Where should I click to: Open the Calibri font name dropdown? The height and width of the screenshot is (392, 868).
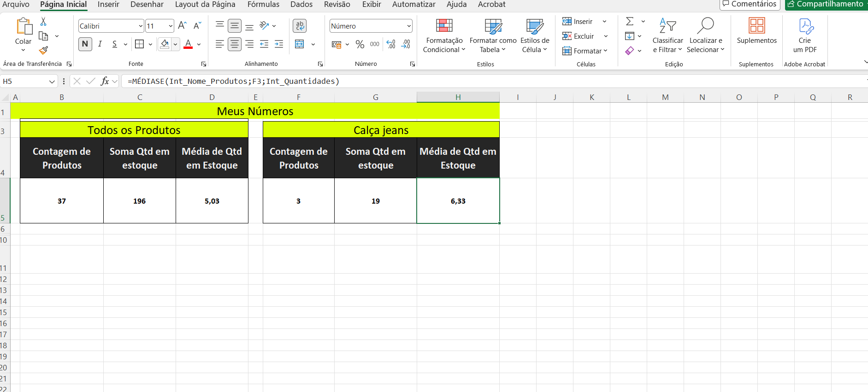pos(141,26)
